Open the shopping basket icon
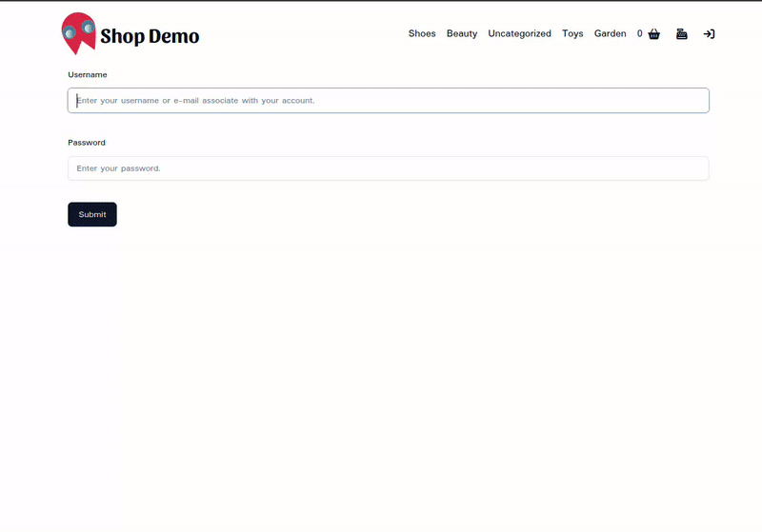This screenshot has height=532, width=762. click(x=653, y=34)
